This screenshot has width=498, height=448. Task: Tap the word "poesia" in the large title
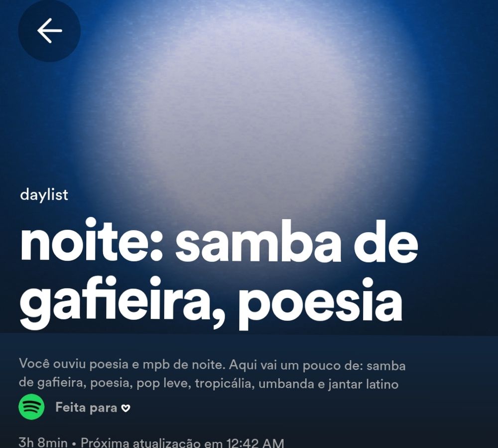321,302
